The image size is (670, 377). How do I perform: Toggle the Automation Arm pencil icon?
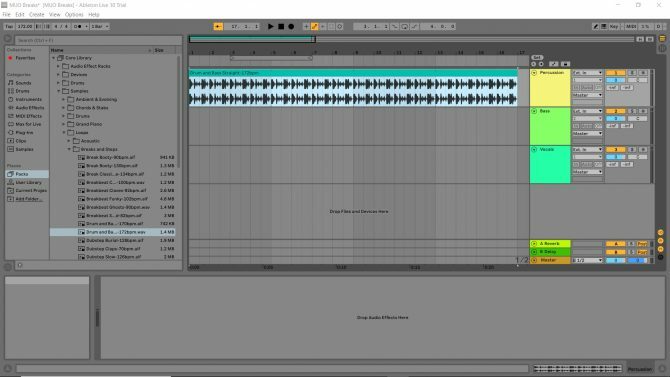314,27
